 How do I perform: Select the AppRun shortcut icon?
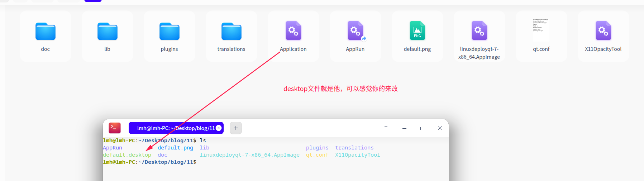tap(356, 30)
